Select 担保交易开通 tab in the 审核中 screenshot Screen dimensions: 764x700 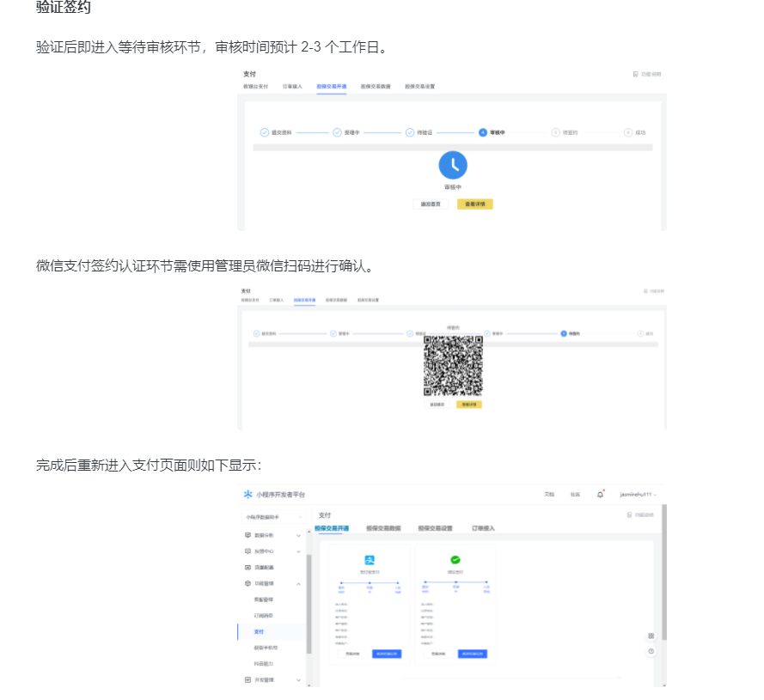tap(332, 87)
